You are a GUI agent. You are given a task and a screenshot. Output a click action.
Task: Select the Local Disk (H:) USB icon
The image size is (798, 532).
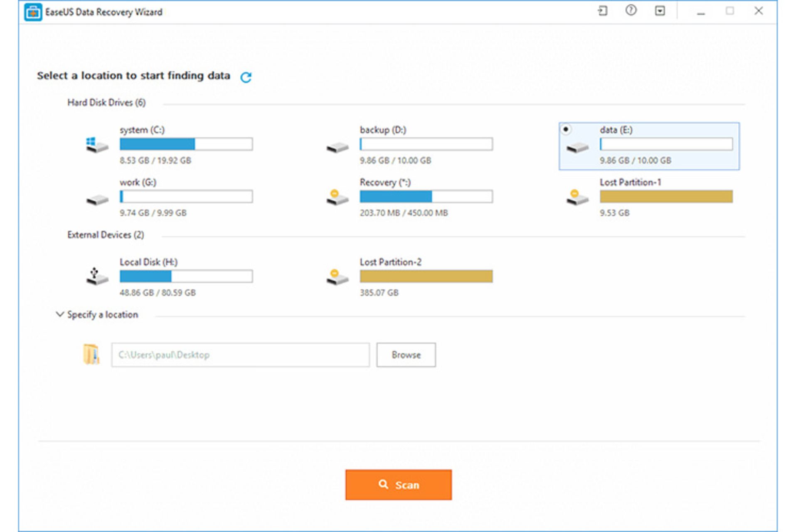tap(97, 276)
